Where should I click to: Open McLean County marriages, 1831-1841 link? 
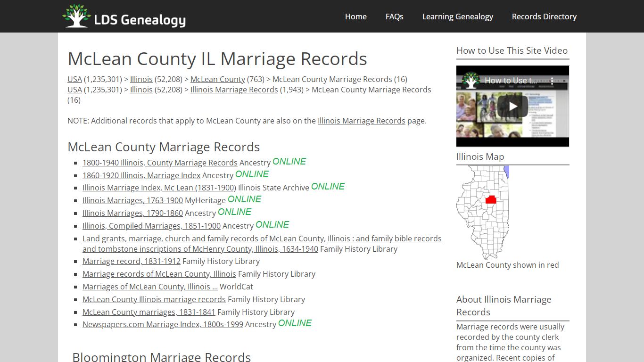point(149,312)
